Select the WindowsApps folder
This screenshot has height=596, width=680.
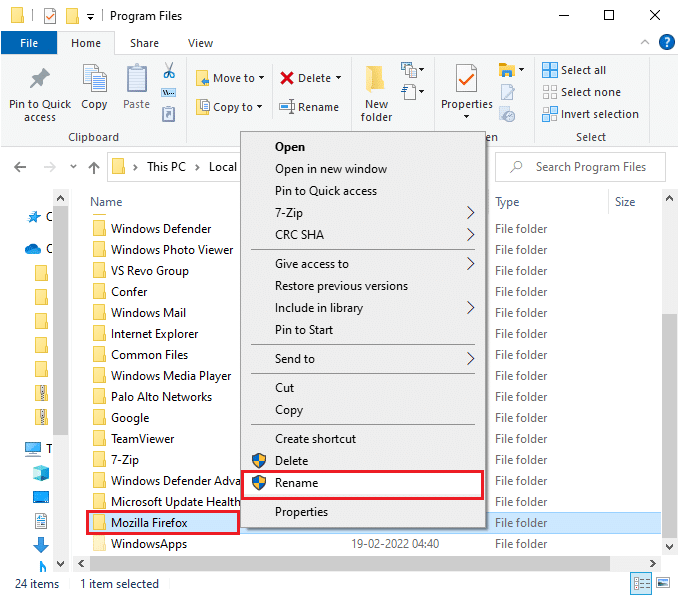pyautogui.click(x=149, y=544)
